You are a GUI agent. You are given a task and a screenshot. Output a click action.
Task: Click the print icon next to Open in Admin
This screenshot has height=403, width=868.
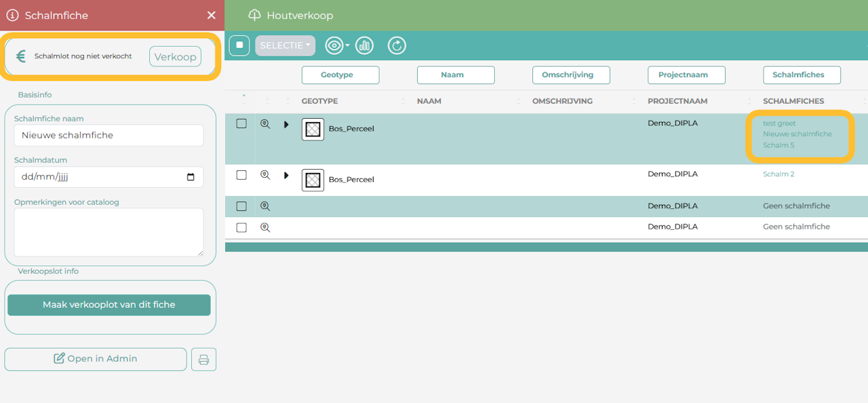[203, 360]
